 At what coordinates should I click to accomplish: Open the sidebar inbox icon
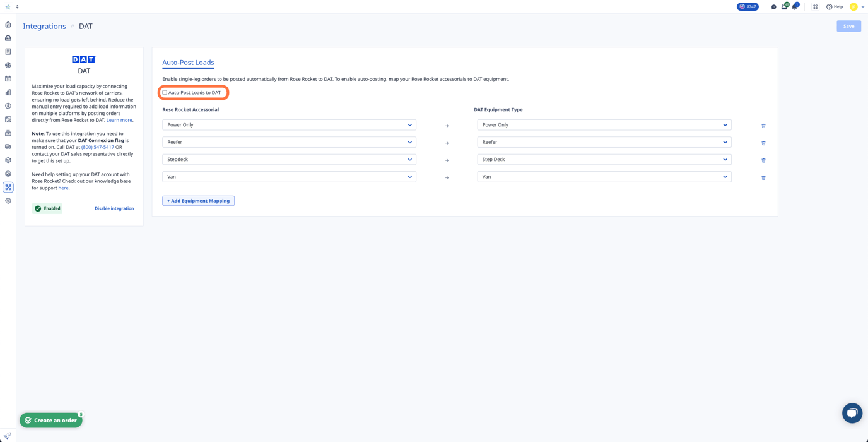click(x=8, y=38)
